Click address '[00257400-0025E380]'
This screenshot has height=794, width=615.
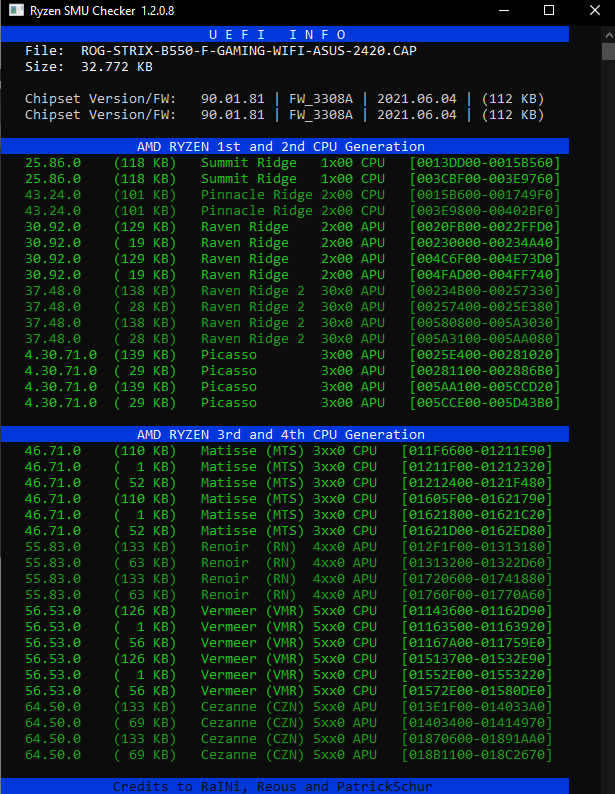click(x=485, y=307)
